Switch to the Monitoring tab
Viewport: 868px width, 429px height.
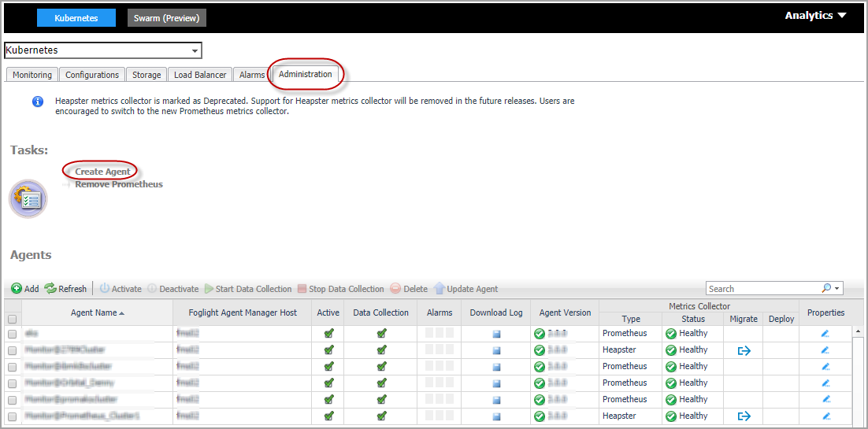[32, 75]
